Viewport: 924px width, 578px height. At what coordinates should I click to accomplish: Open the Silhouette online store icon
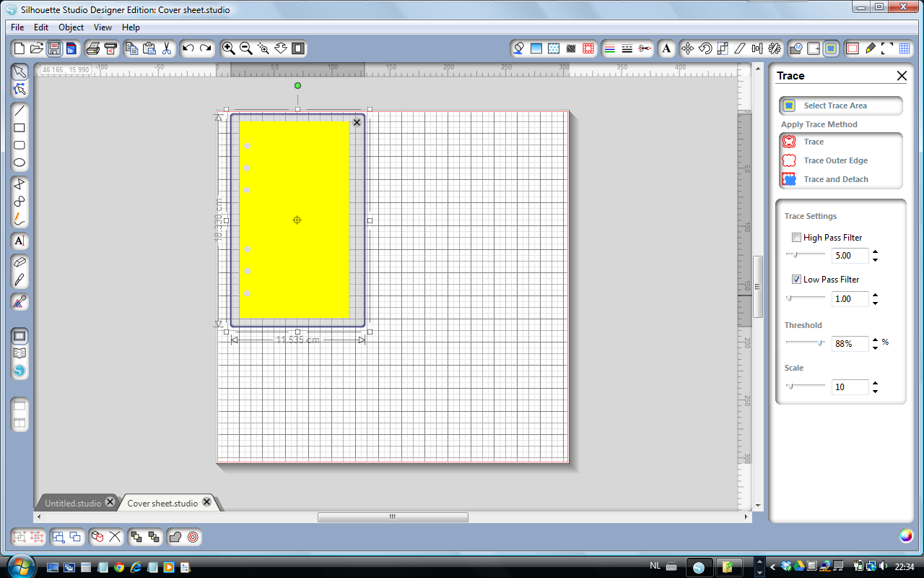pos(19,371)
